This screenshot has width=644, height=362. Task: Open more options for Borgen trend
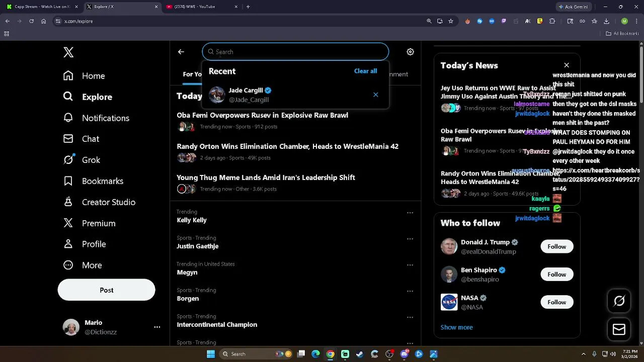coord(410,291)
